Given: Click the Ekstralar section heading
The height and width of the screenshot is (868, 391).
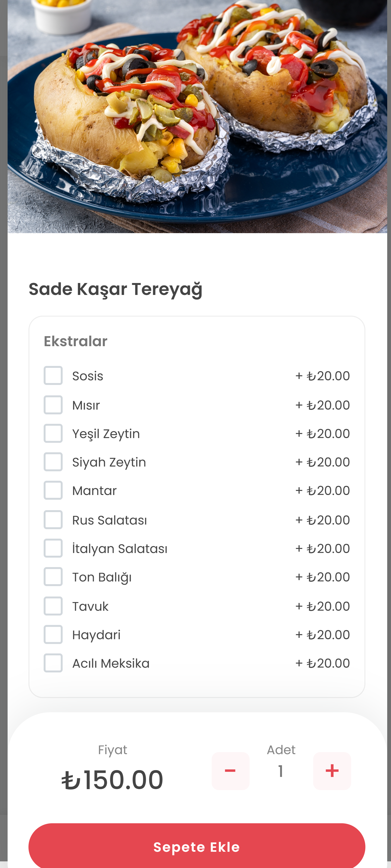Looking at the screenshot, I should 75,341.
